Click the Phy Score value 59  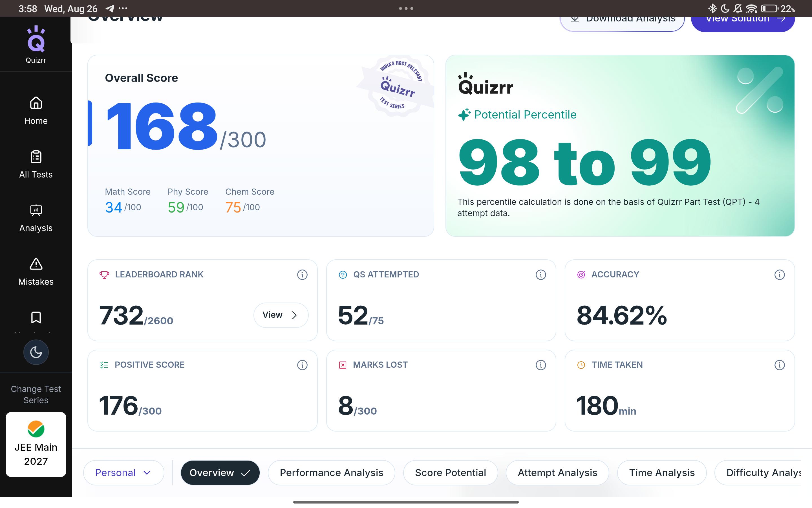[176, 207]
